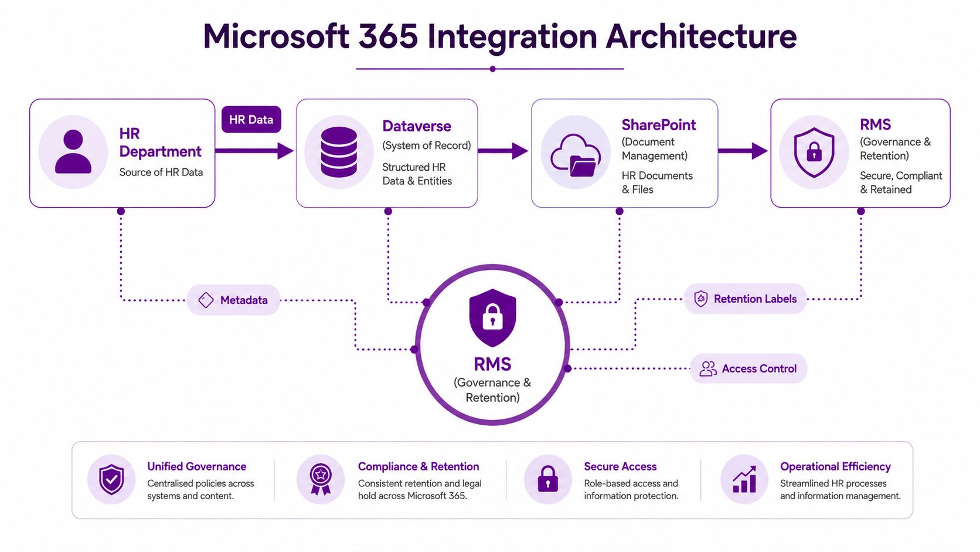980x552 pixels.
Task: Click the Compliance & Retention heading
Action: (x=418, y=466)
